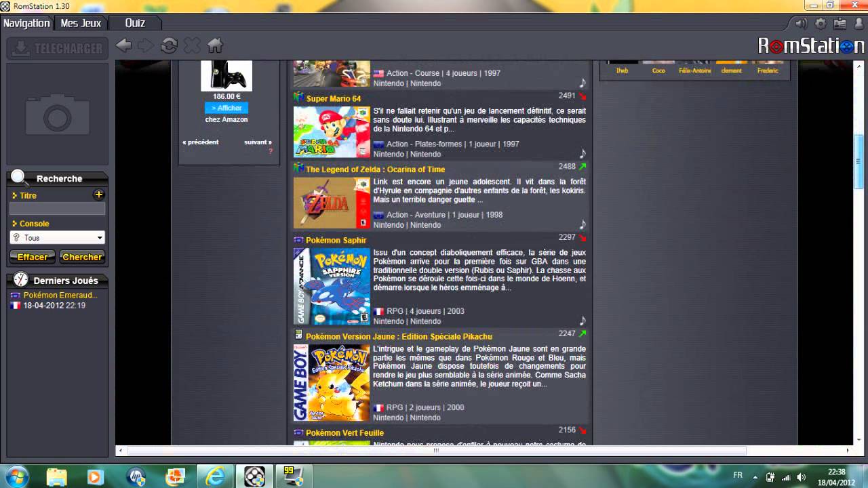Open Windows Explorer from the taskbar
The height and width of the screenshot is (488, 868).
click(57, 476)
